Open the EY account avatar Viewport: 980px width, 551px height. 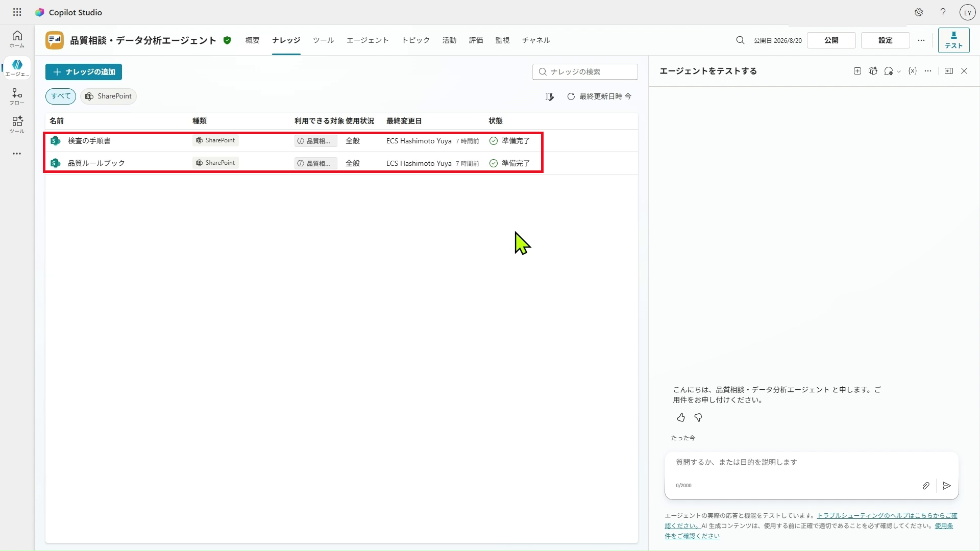pos(967,13)
